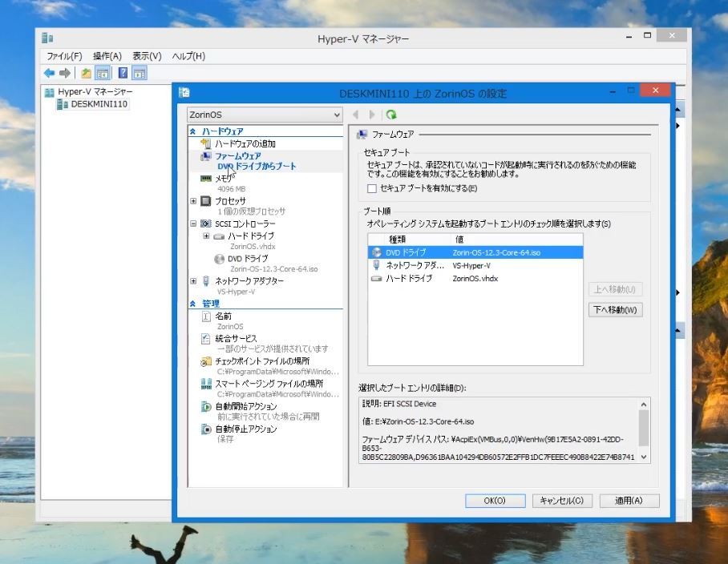Click the 適用(A) apply button
The width and height of the screenshot is (728, 564).
point(629,501)
